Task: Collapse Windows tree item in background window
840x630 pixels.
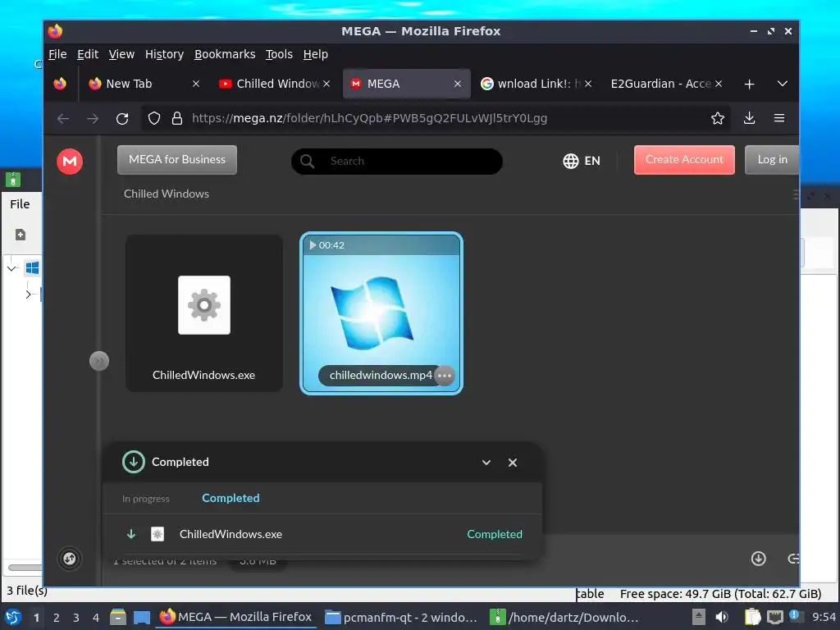Action: click(11, 268)
